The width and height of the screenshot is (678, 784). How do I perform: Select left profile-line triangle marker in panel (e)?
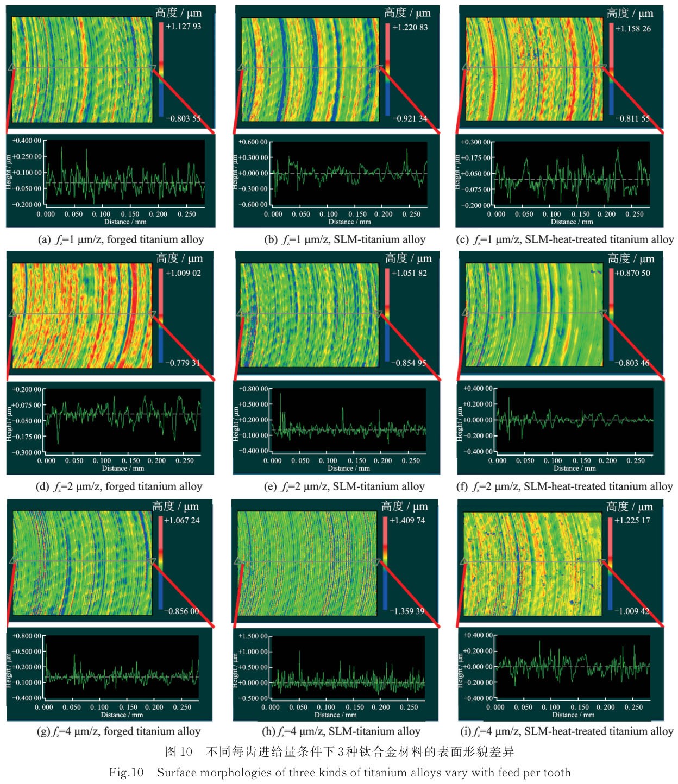[x=240, y=313]
